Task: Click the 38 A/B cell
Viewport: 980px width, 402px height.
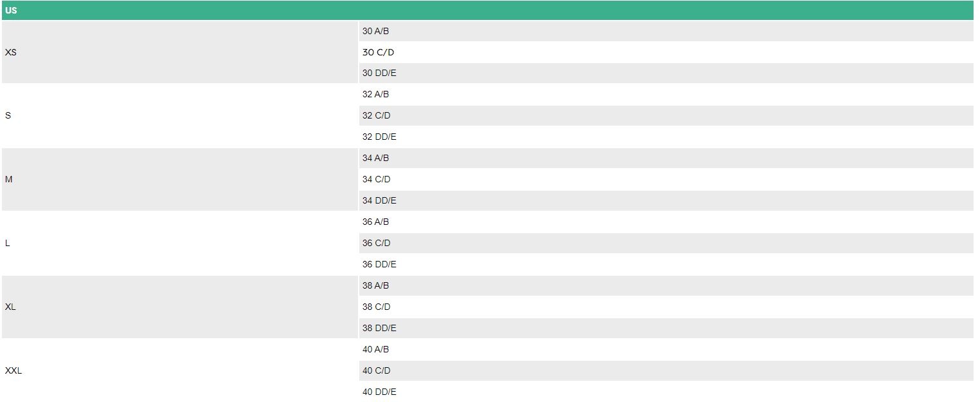Action: click(666, 286)
